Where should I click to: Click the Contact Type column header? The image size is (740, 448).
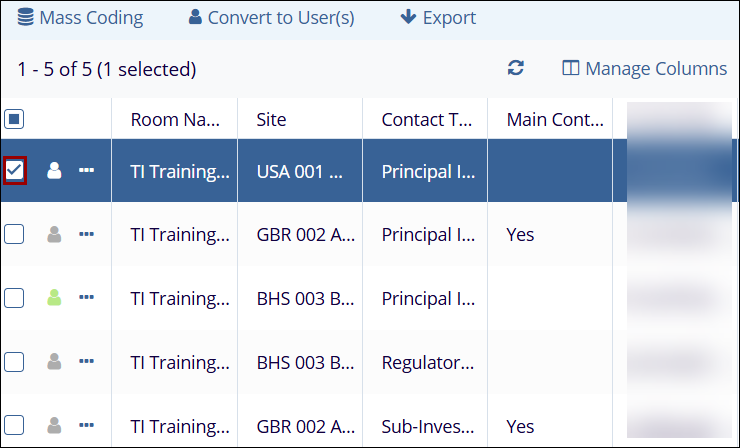coord(426,120)
